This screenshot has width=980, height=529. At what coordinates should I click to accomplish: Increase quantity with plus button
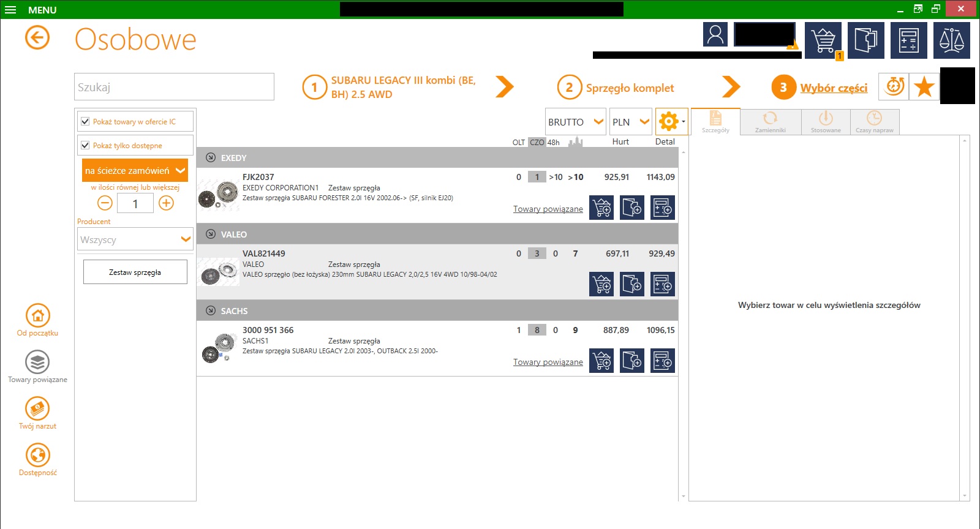[x=166, y=203]
